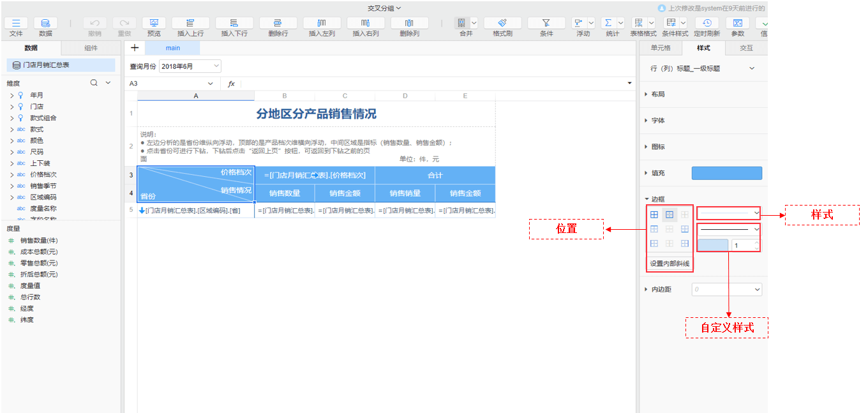
Task: Open the 查询月份 2018年6月 dropdown
Action: (x=190, y=66)
